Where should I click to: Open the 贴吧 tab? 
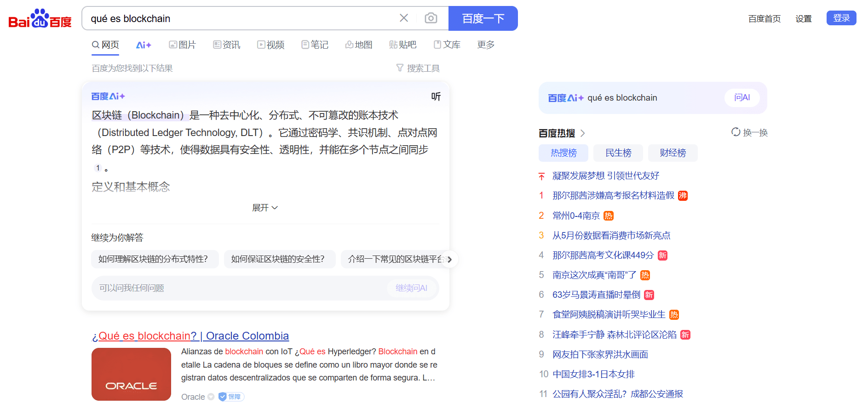coord(402,45)
